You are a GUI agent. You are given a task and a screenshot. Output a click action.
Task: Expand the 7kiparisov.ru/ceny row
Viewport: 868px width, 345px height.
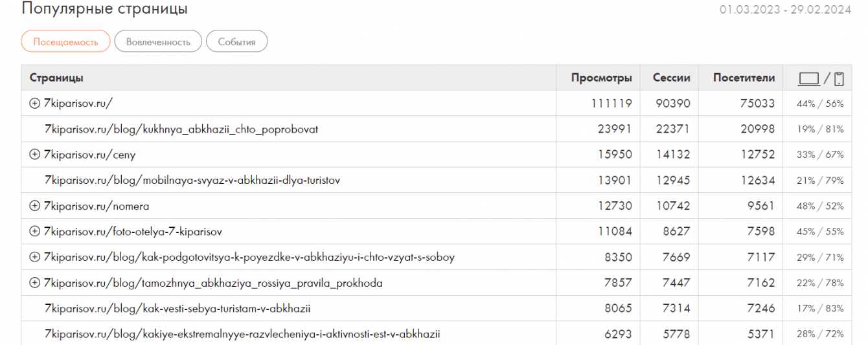pos(35,155)
